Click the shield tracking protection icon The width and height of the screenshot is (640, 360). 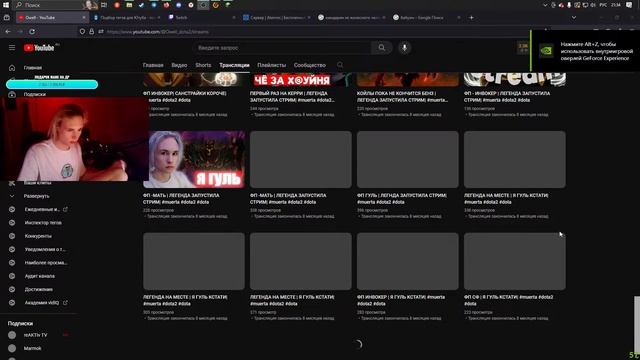82,31
